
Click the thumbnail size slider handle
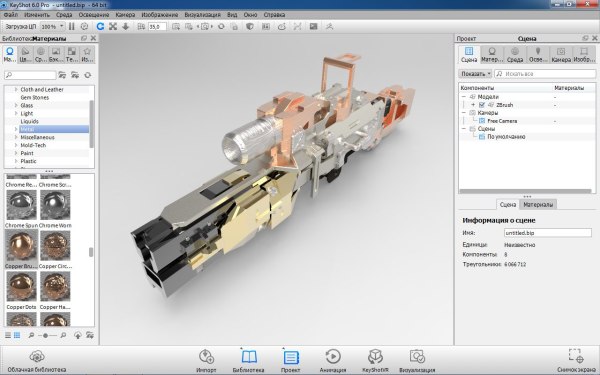tap(46, 335)
